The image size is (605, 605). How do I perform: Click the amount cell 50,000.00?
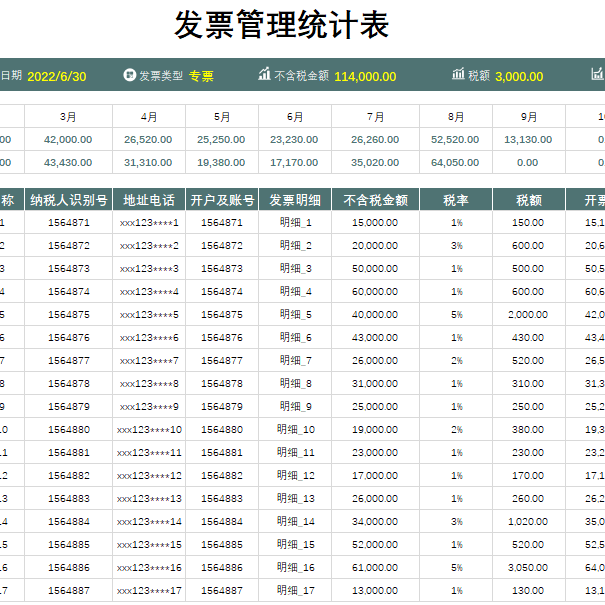point(375,269)
